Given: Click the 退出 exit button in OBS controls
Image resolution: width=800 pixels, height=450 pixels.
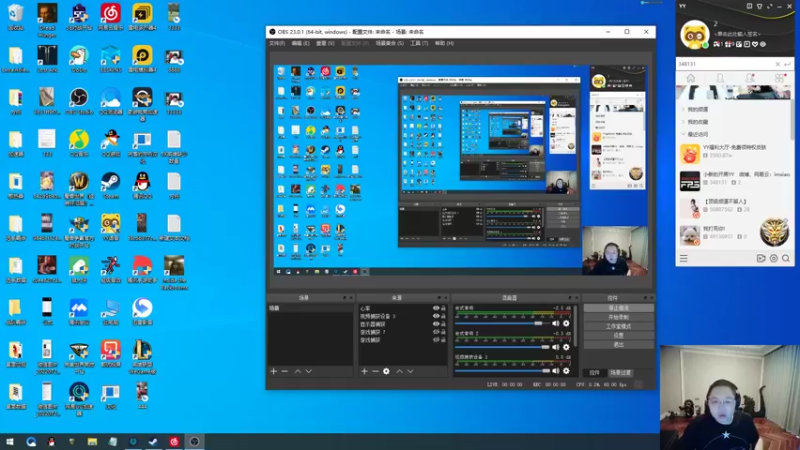Looking at the screenshot, I should 618,345.
